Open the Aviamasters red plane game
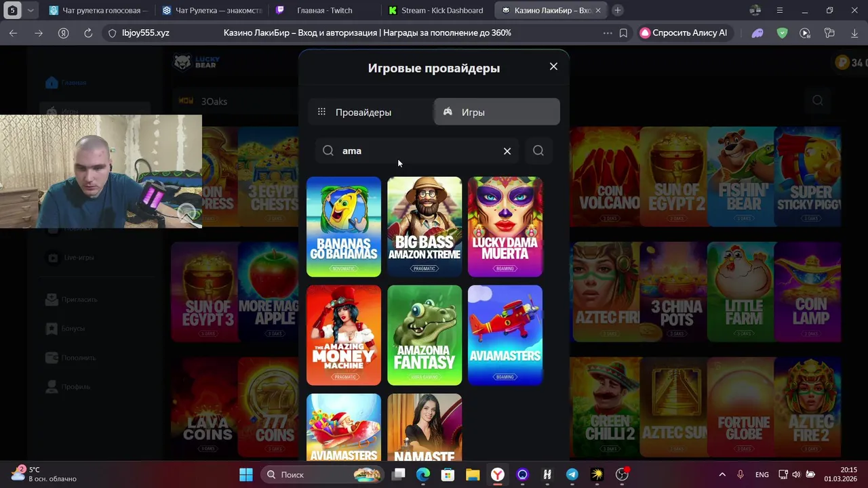Screen dimensions: 868x488 tap(505, 335)
